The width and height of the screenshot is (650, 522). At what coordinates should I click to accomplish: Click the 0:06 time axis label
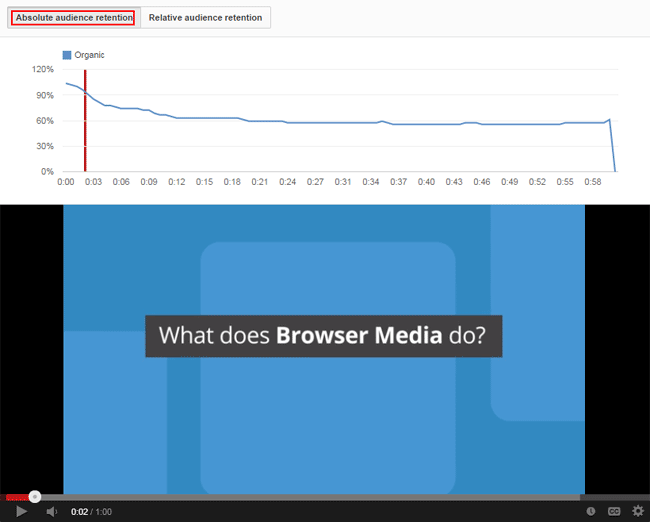click(121, 182)
